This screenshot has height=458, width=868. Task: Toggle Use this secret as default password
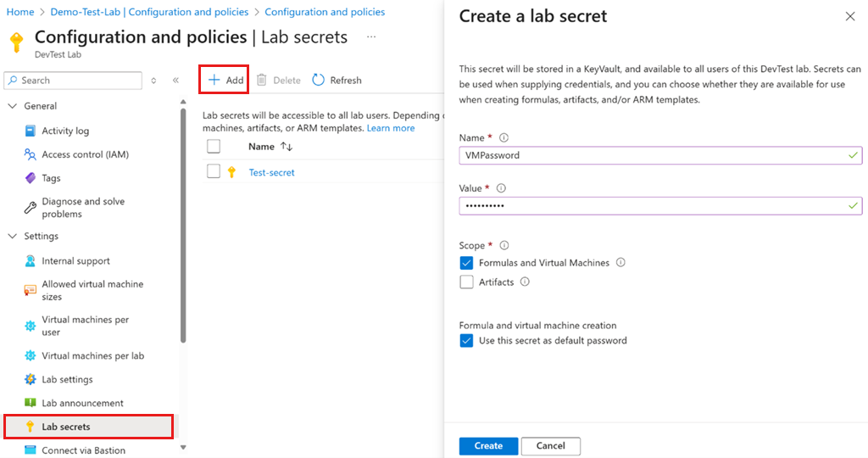467,341
